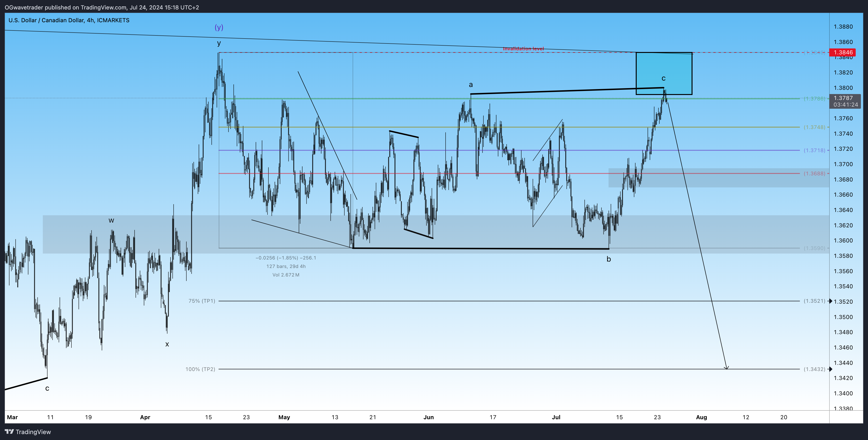Click the 1.3760 price axis label

click(843, 118)
